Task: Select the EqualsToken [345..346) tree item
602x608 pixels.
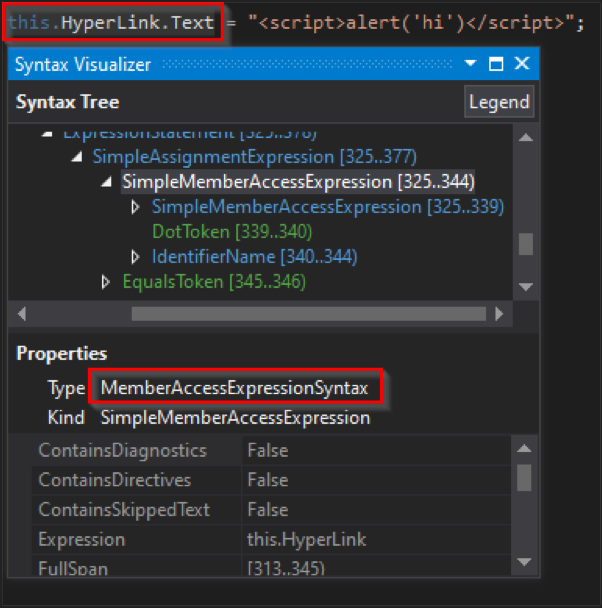Action: [213, 282]
